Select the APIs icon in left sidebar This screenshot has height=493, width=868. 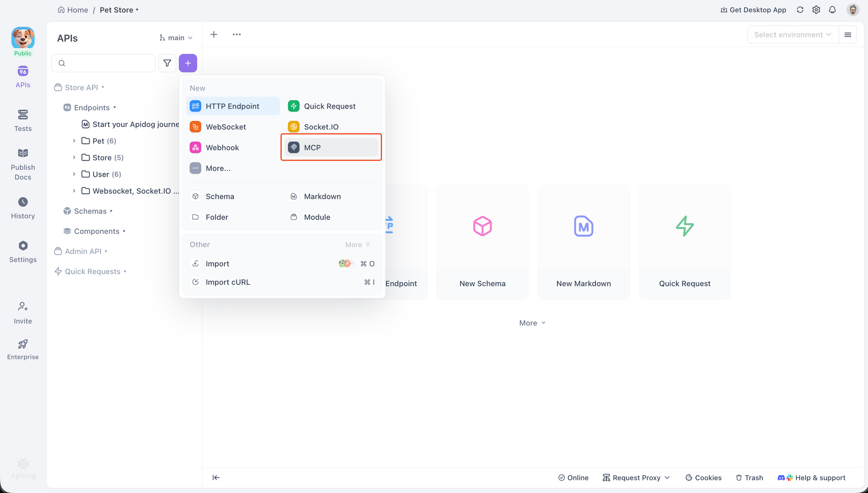click(x=23, y=76)
